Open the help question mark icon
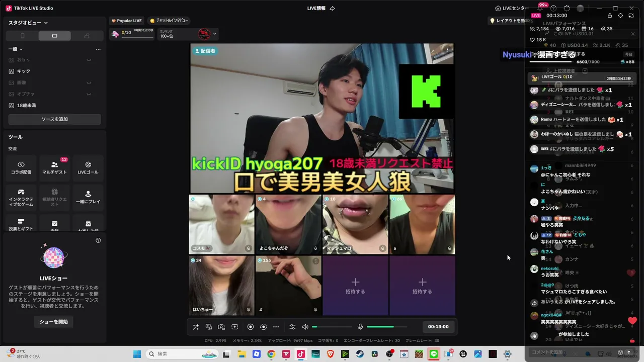This screenshot has width=644, height=362. click(x=553, y=9)
